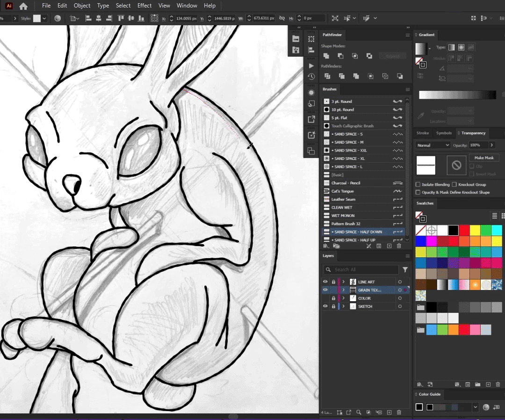Screen dimensions: 505x420
Task: Click the Minus Front shape mode icon
Action: (340, 56)
